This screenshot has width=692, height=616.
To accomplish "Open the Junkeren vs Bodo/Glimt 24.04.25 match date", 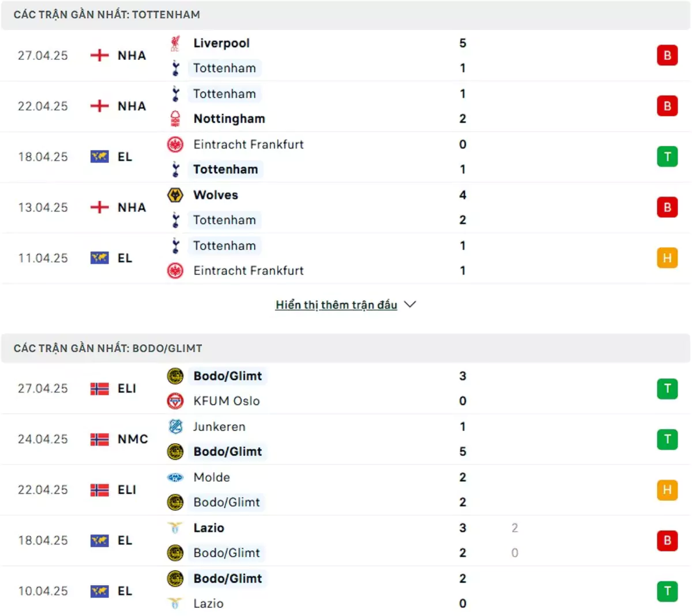I will 43,439.
